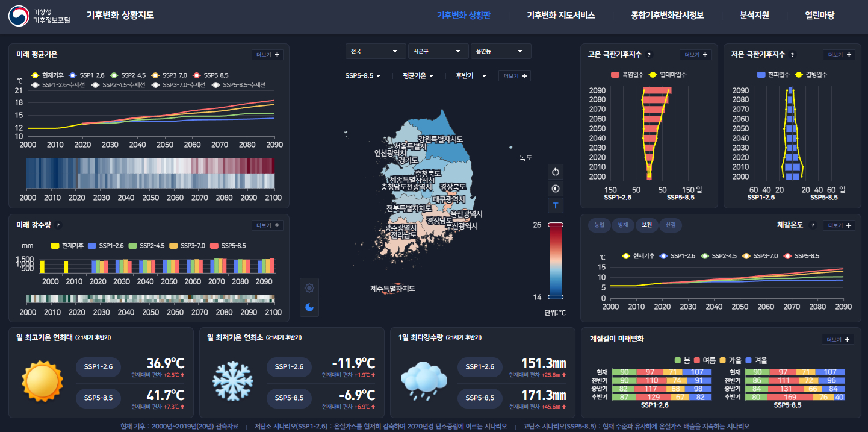The height and width of the screenshot is (432, 868).
Task: Click the map reset/refresh icon
Action: [x=555, y=172]
